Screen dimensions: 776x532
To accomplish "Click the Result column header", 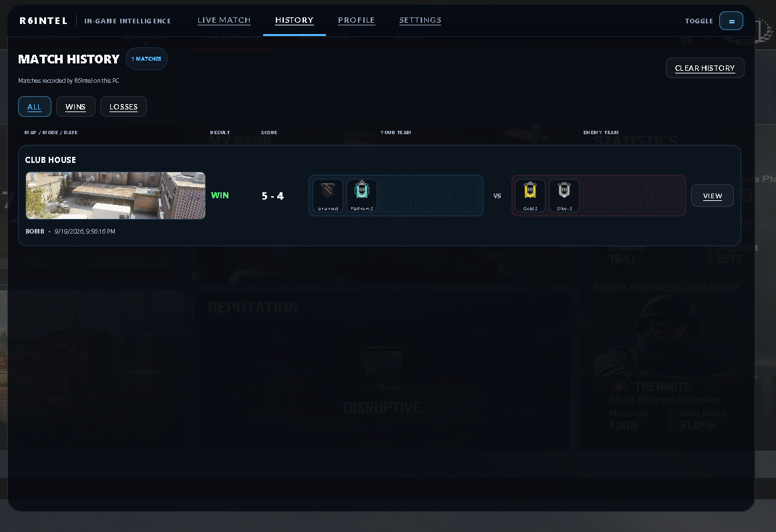I will (220, 133).
